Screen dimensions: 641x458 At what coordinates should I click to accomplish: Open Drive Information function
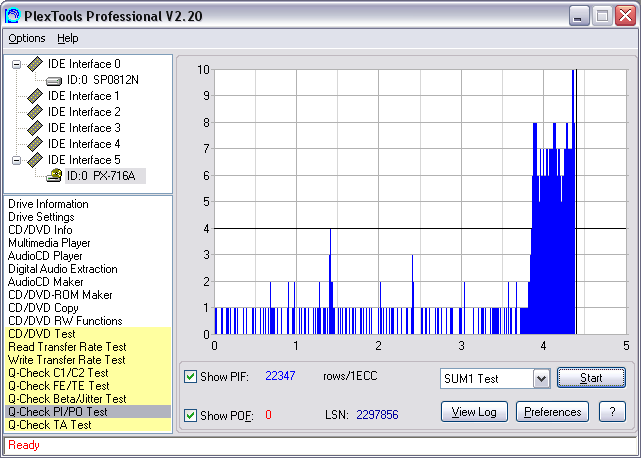coord(48,204)
